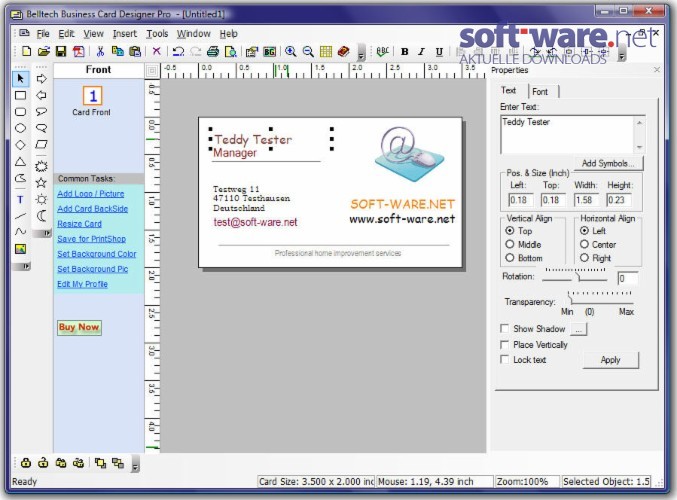Enable the Place Vertically checkbox
The height and width of the screenshot is (500, 677).
click(x=504, y=345)
